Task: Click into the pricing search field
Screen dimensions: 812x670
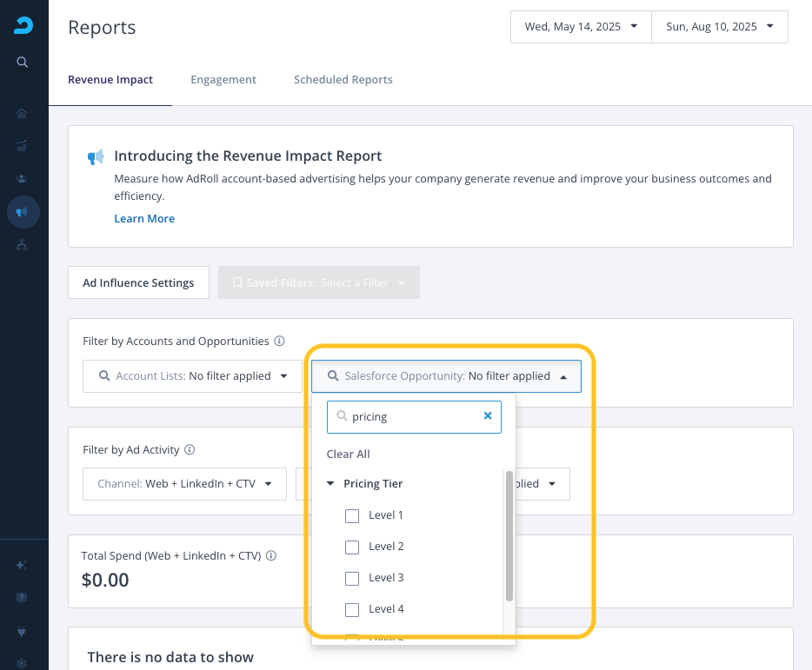Action: 414,417
